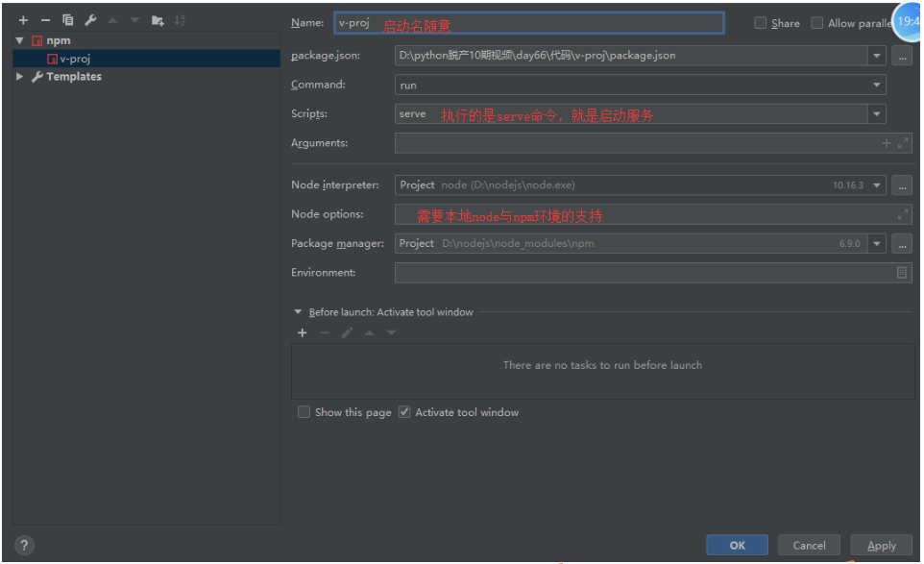Move configuration down arrow in toolbar
Screen dimensions: 924x564
click(x=134, y=20)
